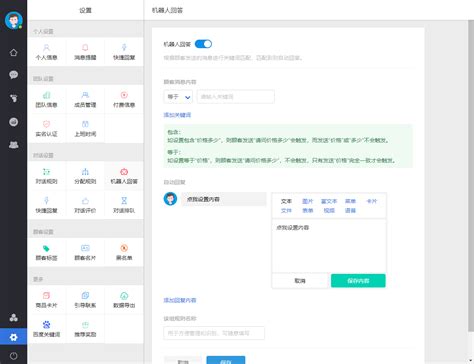The image size is (474, 364).
Task: Open three-circles apps icon in sidebar
Action: [13, 317]
